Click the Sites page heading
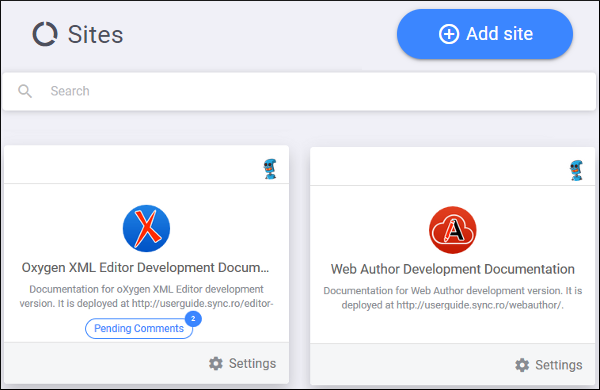 tap(95, 34)
